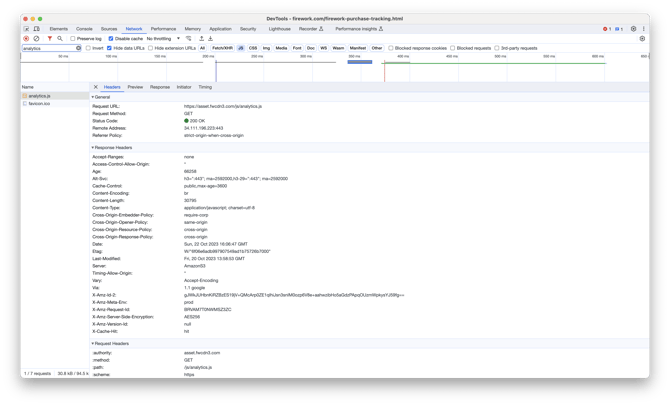Toggle the Invert filter checkbox
This screenshot has height=405, width=670.
[88, 47]
